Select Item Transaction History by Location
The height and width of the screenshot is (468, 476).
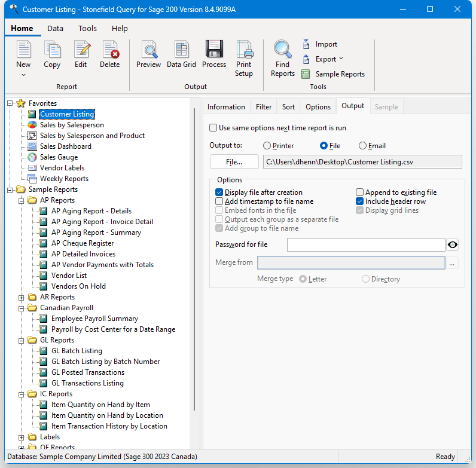109,426
